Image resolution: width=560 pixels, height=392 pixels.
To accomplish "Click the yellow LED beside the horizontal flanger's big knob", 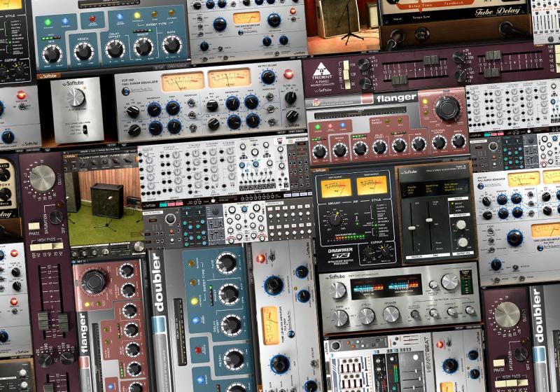I will pos(425,101).
